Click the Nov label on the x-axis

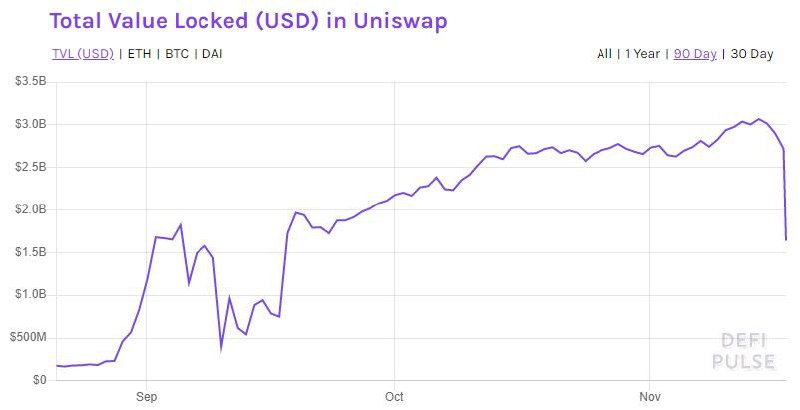(650, 396)
